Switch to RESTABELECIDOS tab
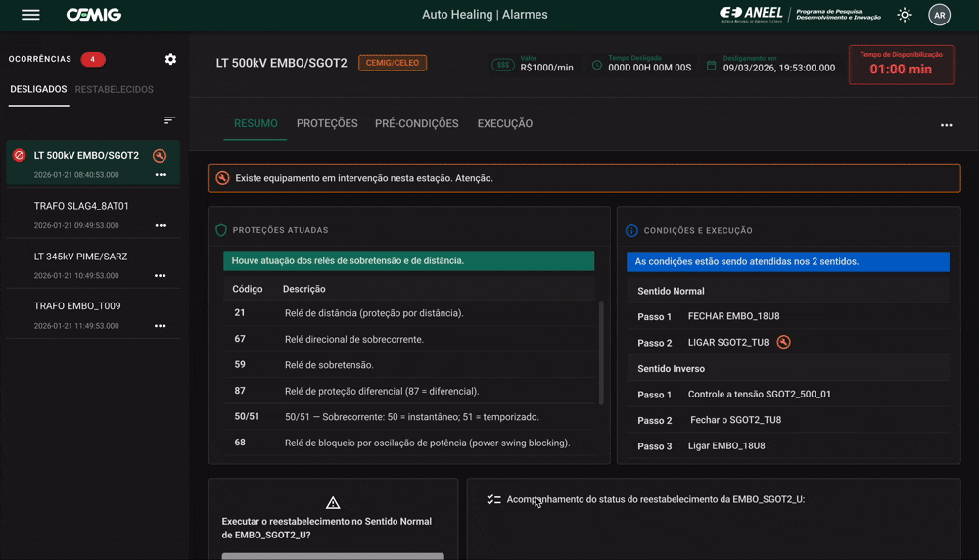 click(114, 89)
